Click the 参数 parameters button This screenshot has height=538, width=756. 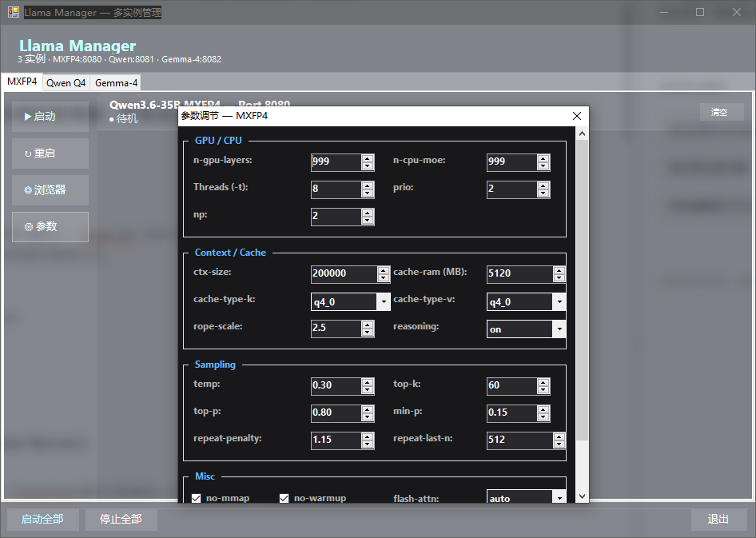point(50,226)
